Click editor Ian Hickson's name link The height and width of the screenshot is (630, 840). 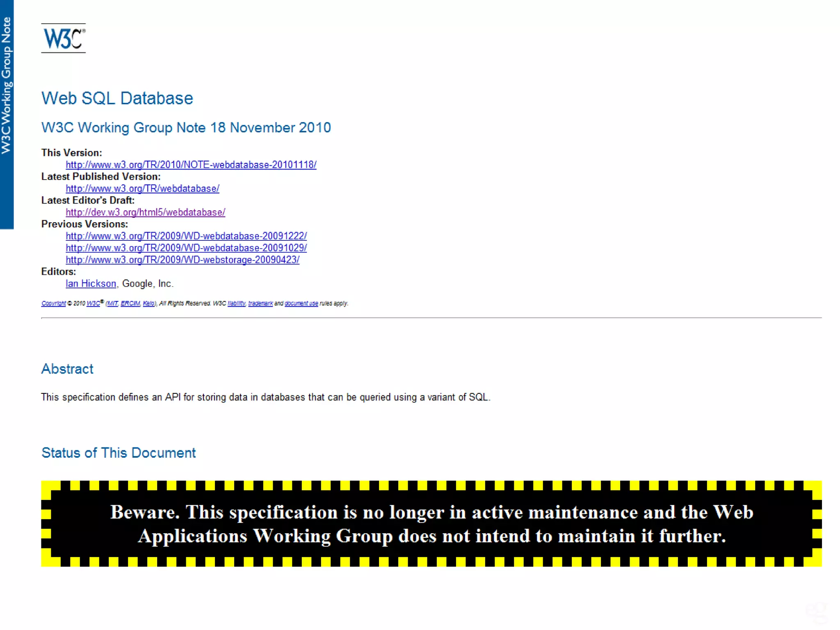(91, 284)
